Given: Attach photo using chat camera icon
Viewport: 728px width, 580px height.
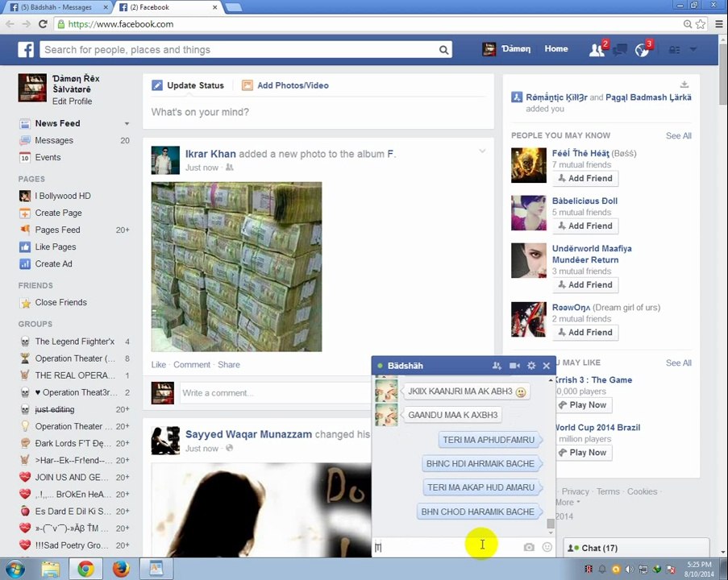Looking at the screenshot, I should click(x=529, y=547).
